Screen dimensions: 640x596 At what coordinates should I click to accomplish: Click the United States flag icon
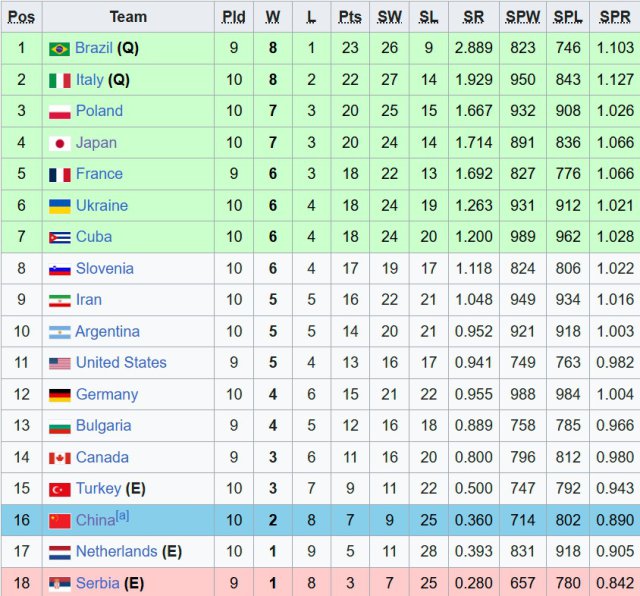(59, 364)
